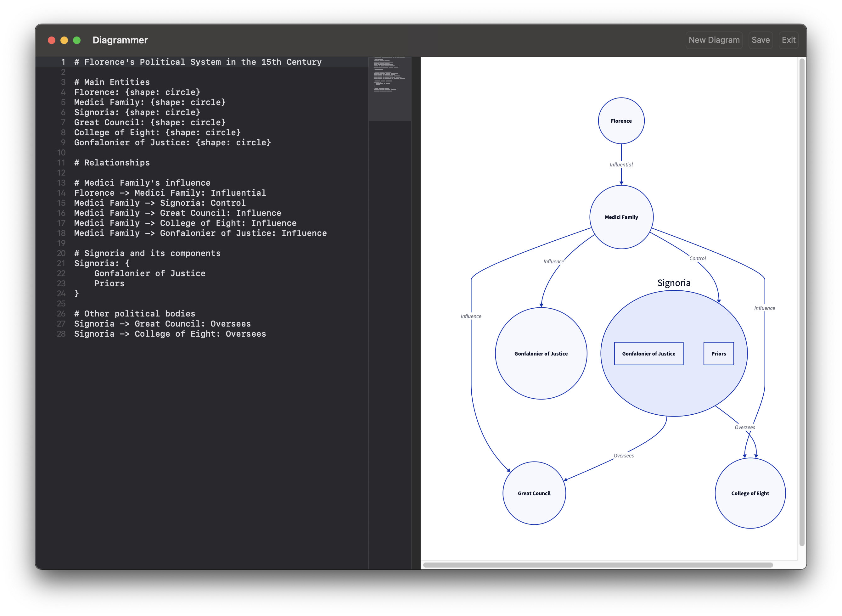Click code line 'Medici Family: {shape: circle}'

click(x=150, y=102)
